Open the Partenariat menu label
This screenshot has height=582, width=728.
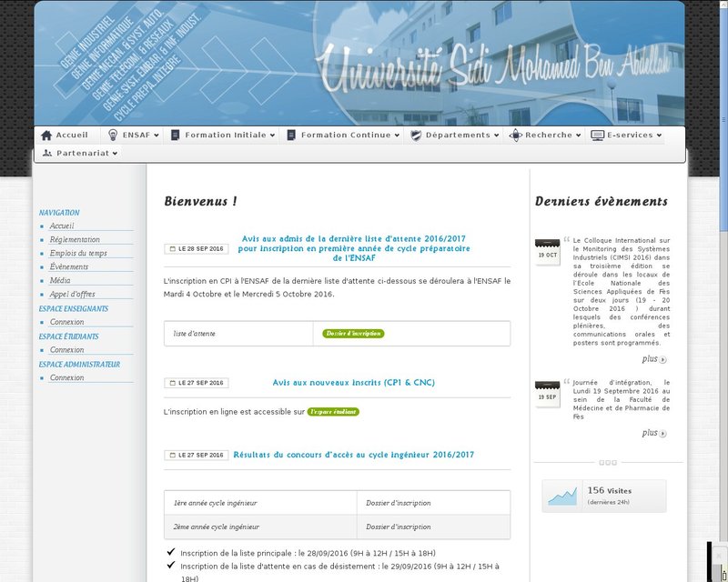(x=83, y=153)
